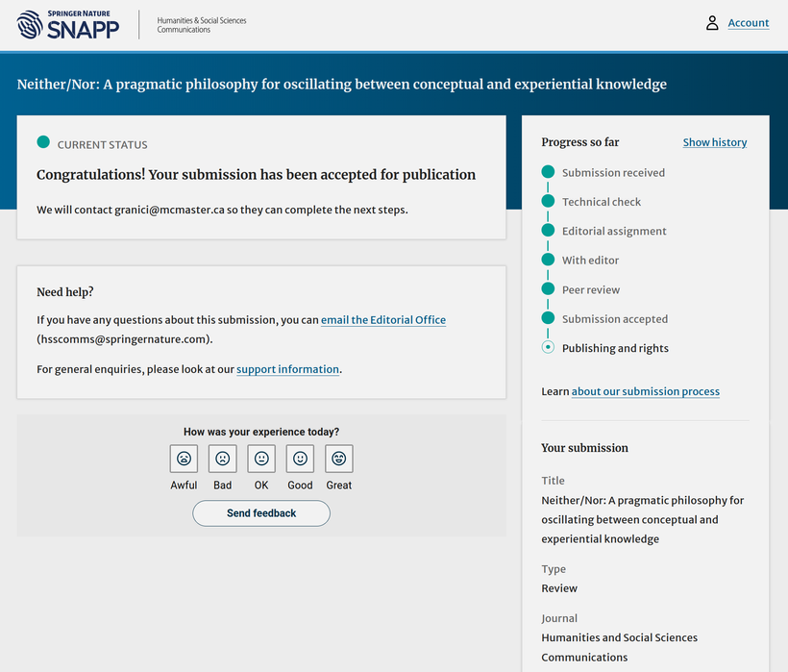Click the Need help? heading
The image size is (788, 672).
pyautogui.click(x=65, y=292)
